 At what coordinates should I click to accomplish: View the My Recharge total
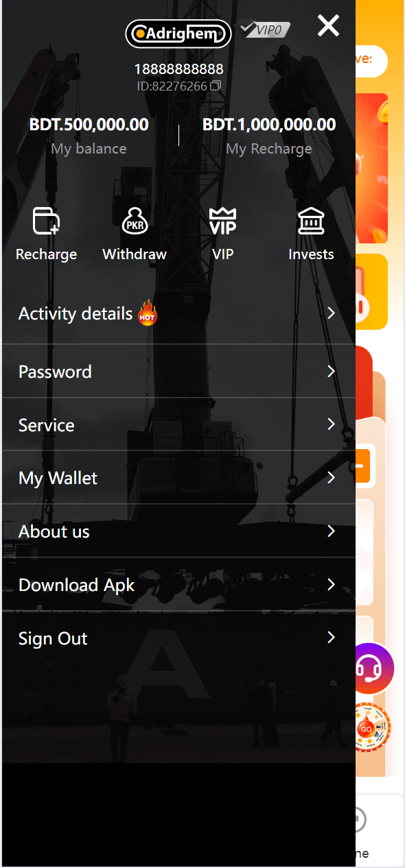[x=269, y=125]
